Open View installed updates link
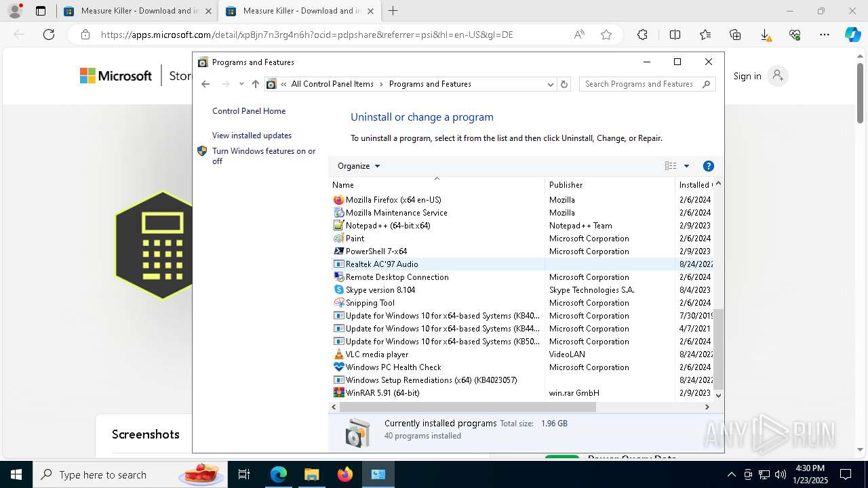Screen dimensions: 868x488 252,136
